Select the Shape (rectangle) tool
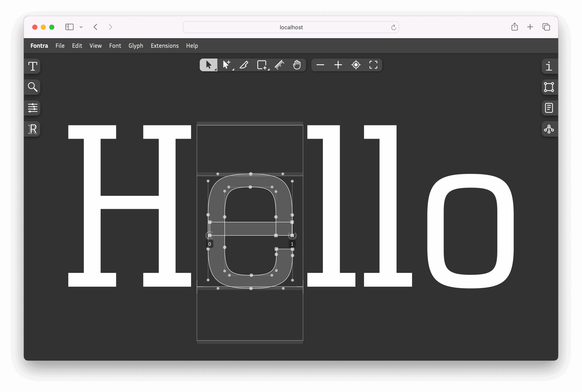The height and width of the screenshot is (392, 582). coord(262,65)
